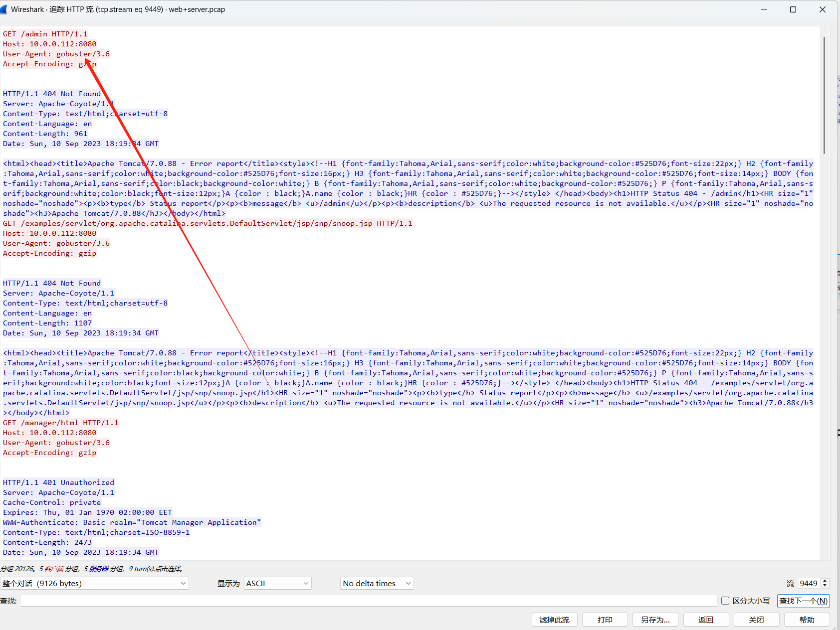The image size is (840, 630).
Task: Open the No delta times dropdown
Action: pyautogui.click(x=377, y=583)
